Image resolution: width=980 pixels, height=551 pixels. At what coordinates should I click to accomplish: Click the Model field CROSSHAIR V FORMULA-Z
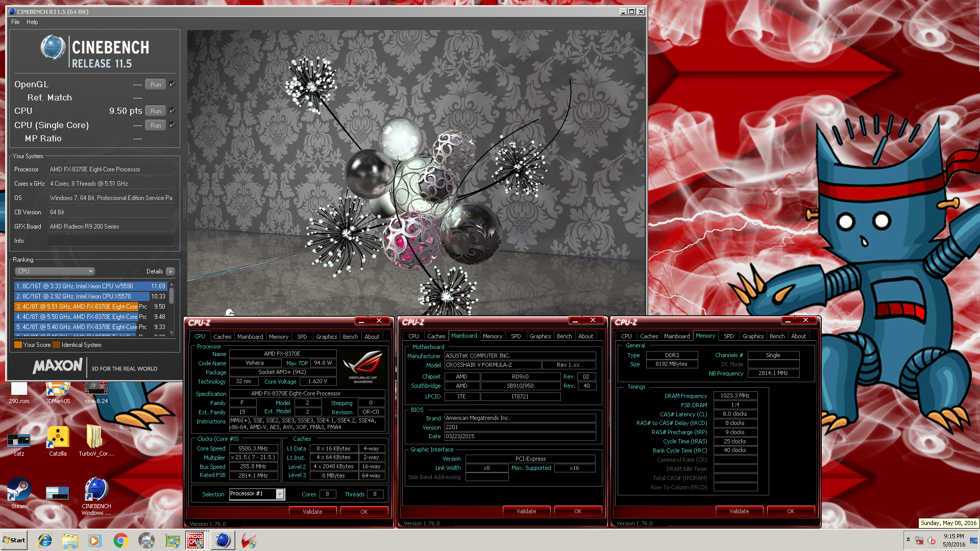click(493, 365)
